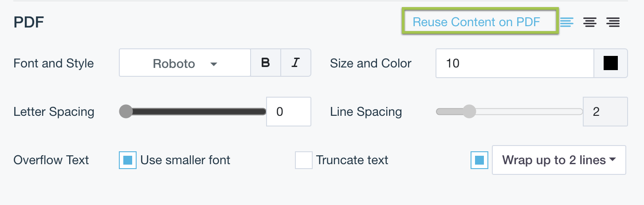Uncheck the Use smaller font checkbox
The height and width of the screenshot is (205, 644).
[x=128, y=160]
